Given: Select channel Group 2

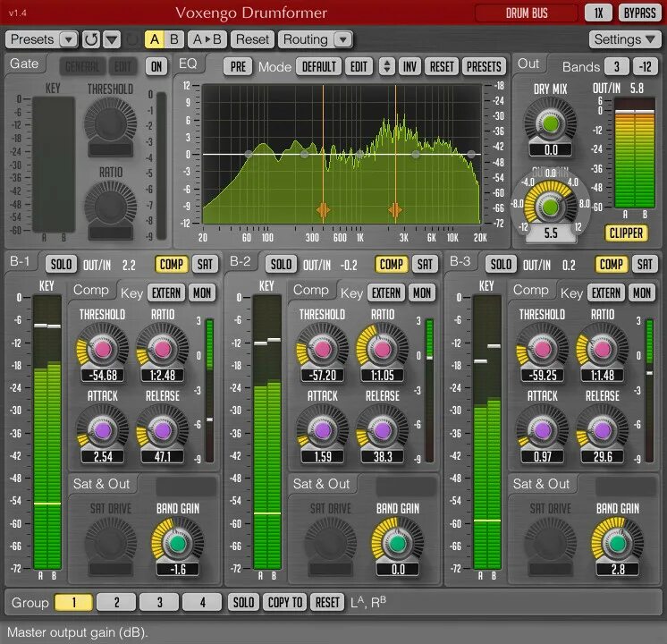Looking at the screenshot, I should coord(116,602).
